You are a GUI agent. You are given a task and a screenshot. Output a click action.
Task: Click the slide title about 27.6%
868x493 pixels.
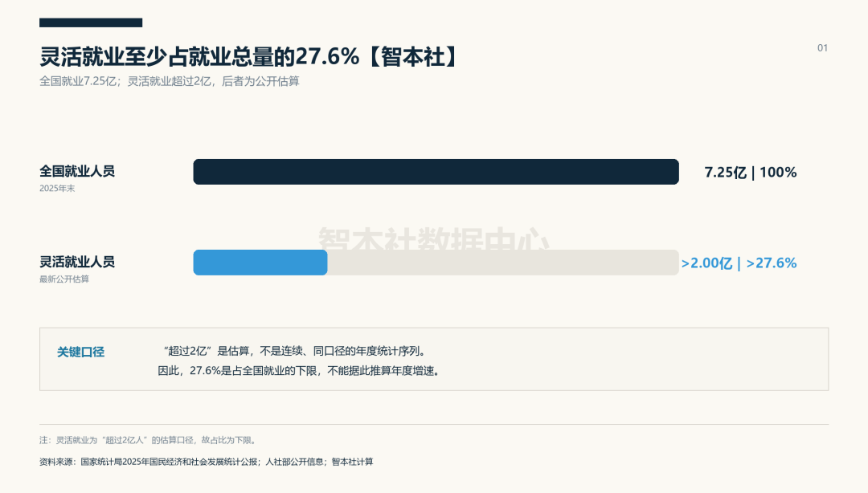coord(249,57)
